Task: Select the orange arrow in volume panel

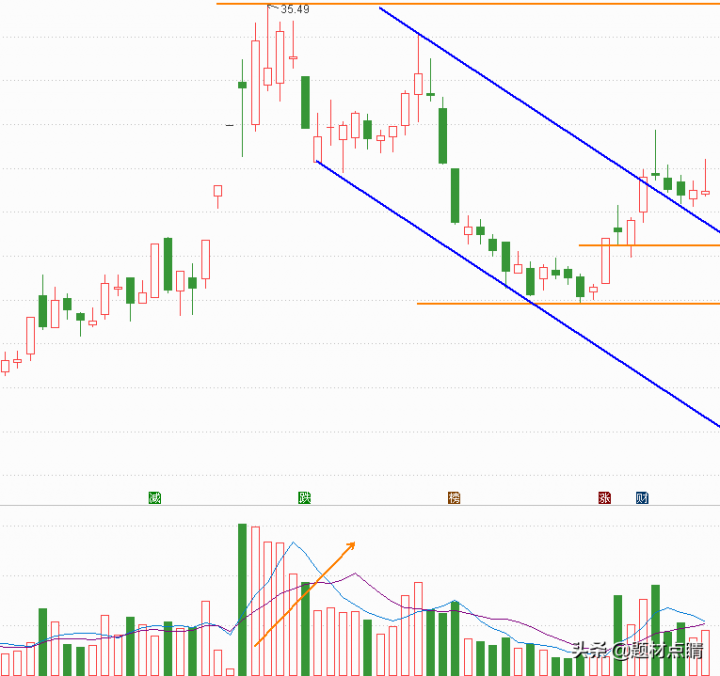Action: [305, 594]
